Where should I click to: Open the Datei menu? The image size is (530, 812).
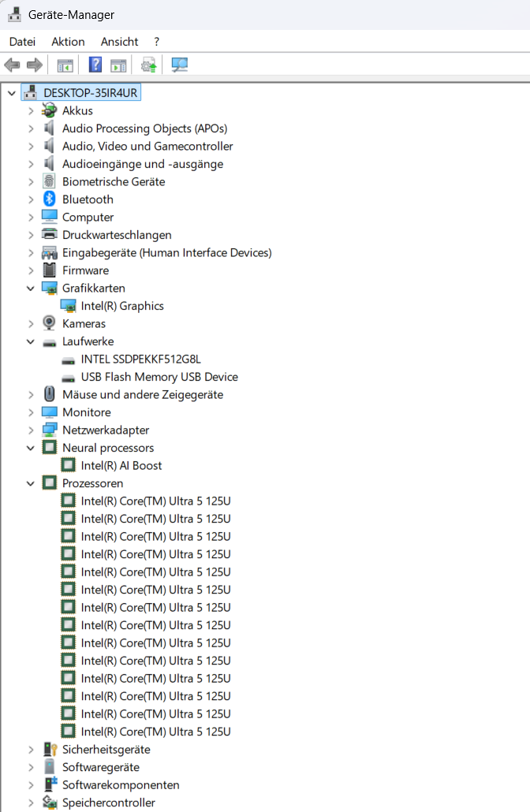22,42
